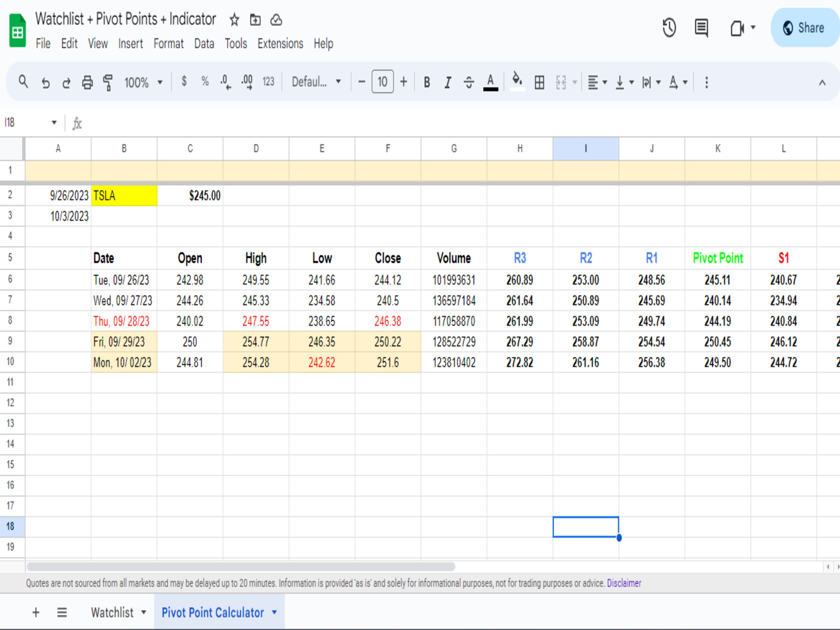Open the font family dropdown

(x=315, y=82)
